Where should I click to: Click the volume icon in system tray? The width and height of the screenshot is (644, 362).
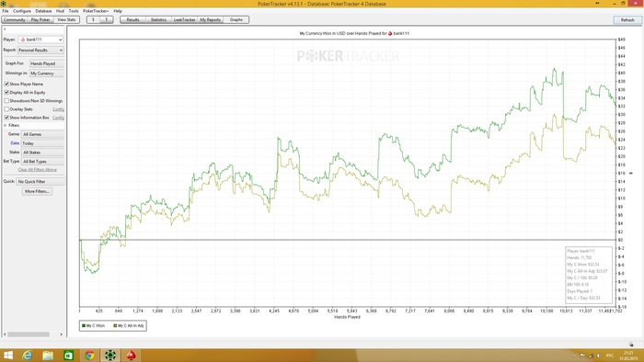click(x=598, y=356)
